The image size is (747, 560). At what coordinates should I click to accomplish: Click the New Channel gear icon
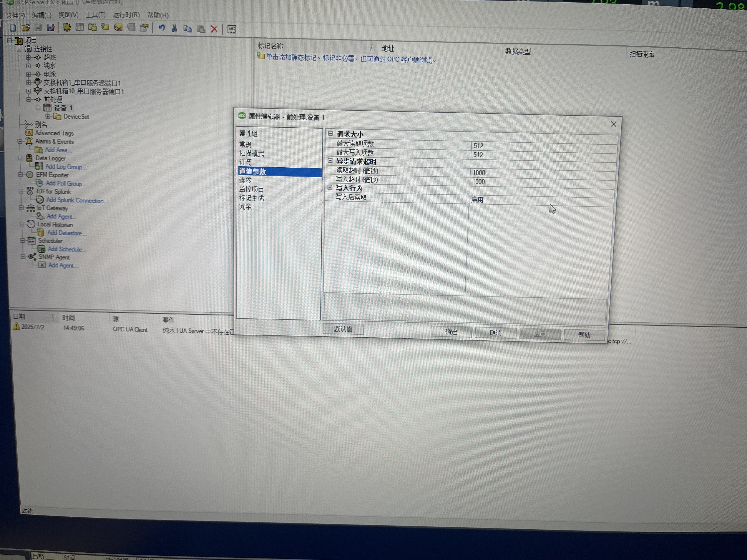(x=67, y=28)
